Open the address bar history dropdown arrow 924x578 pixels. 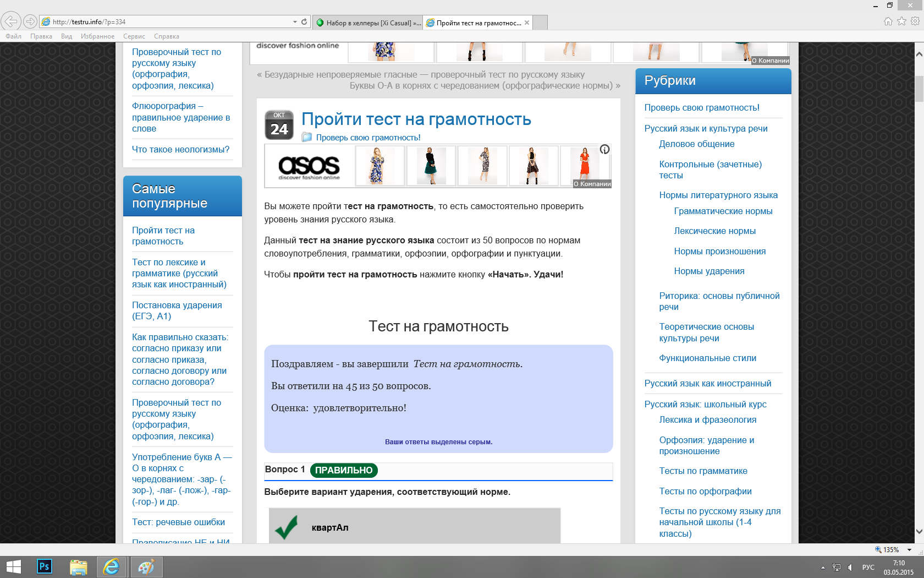click(x=295, y=21)
